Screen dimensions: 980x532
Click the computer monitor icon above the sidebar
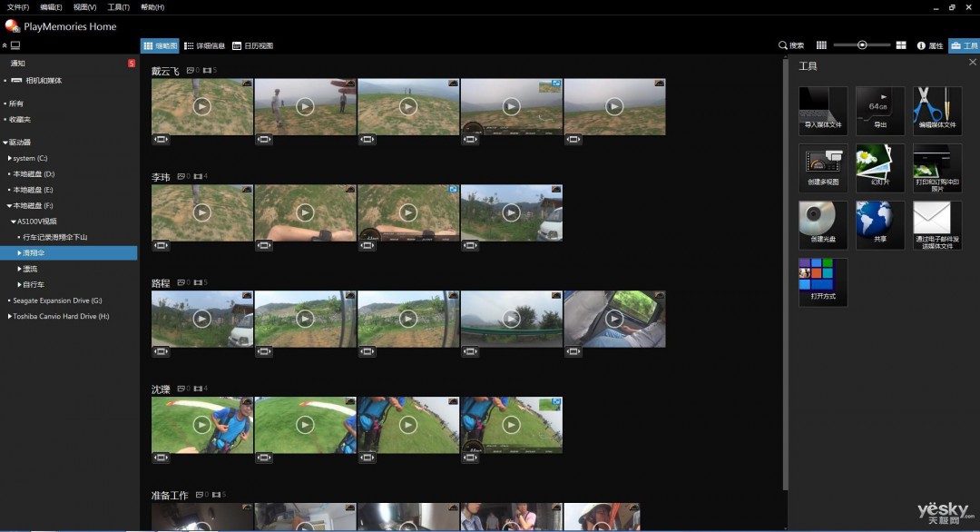[15, 45]
